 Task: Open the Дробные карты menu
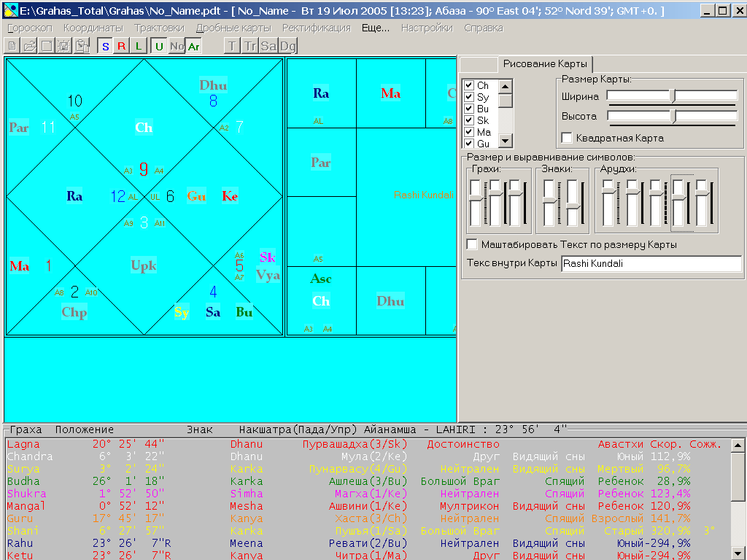(233, 28)
